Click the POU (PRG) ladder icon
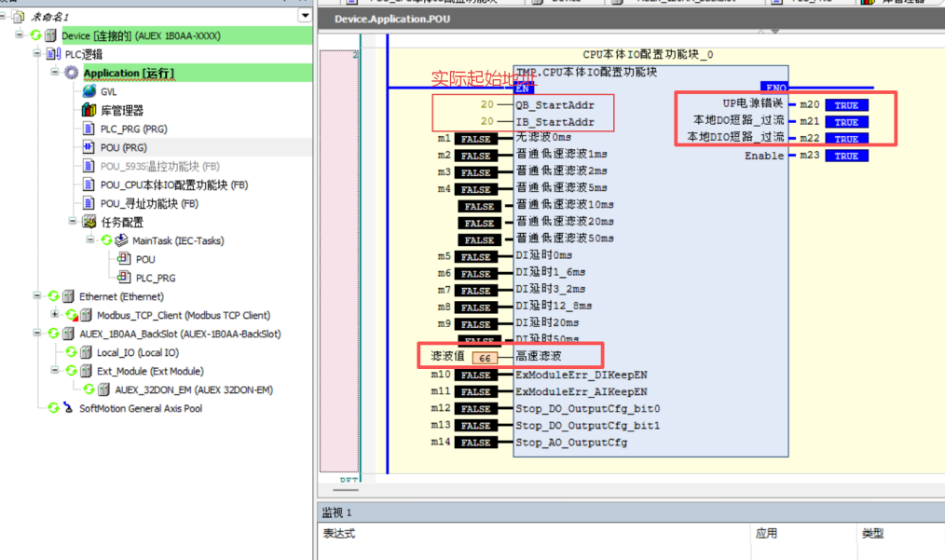Viewport: 945px width, 560px height. (x=89, y=147)
